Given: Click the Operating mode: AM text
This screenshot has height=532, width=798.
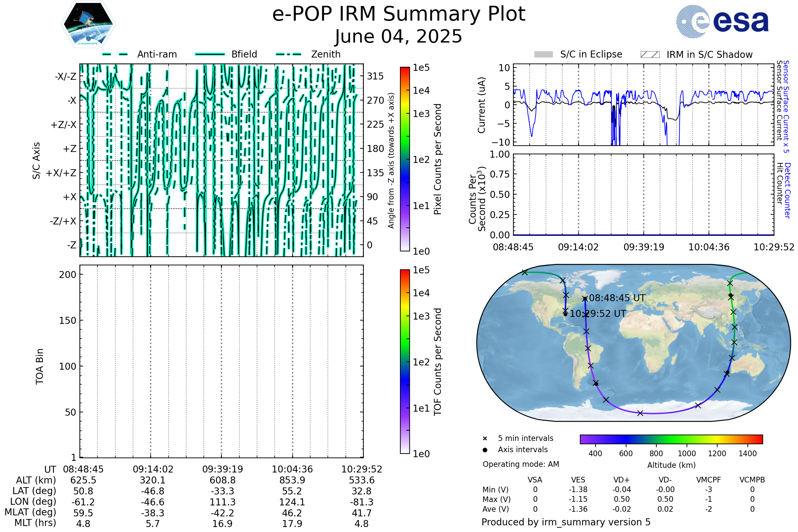Looking at the screenshot, I should 521,464.
